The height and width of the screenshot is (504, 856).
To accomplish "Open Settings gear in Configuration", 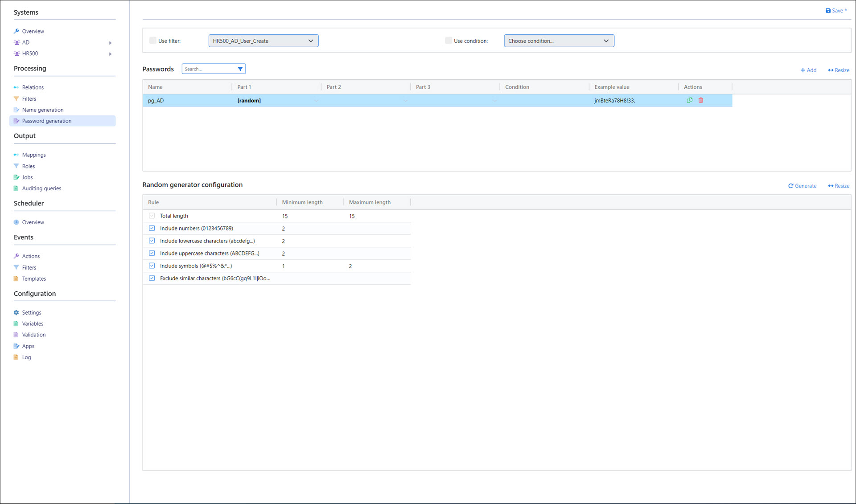I will click(x=16, y=312).
